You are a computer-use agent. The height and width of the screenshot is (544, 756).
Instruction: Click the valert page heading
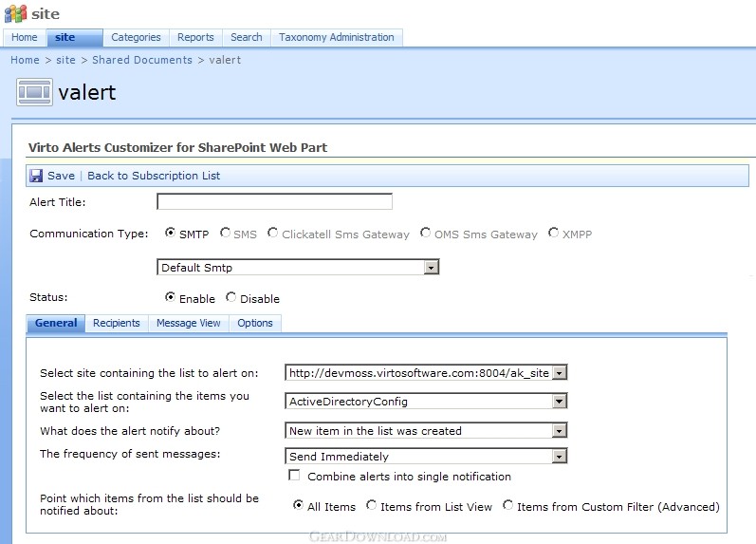(87, 92)
